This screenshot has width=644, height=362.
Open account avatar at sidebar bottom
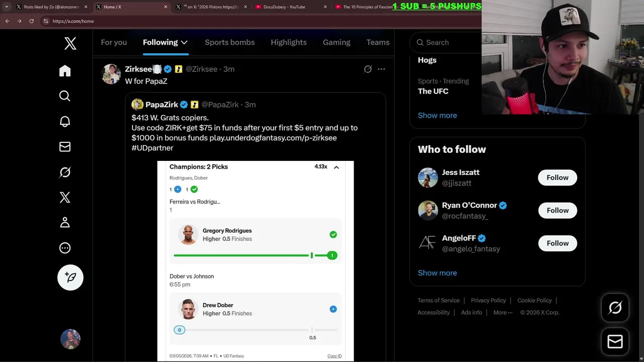(70, 339)
